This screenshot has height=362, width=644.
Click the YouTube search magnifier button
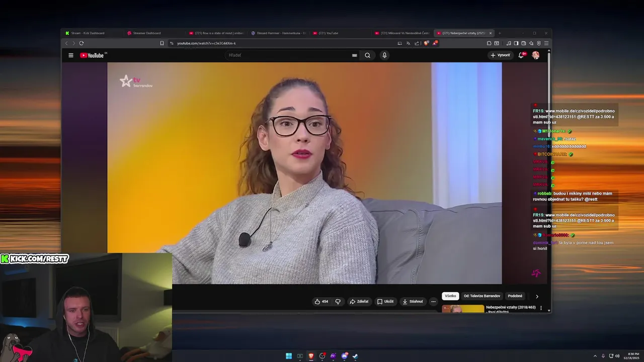point(367,55)
